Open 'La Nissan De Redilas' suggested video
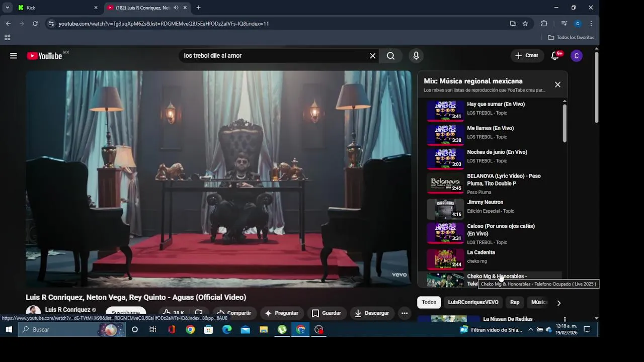Screen dimensions: 644x362 508,319
